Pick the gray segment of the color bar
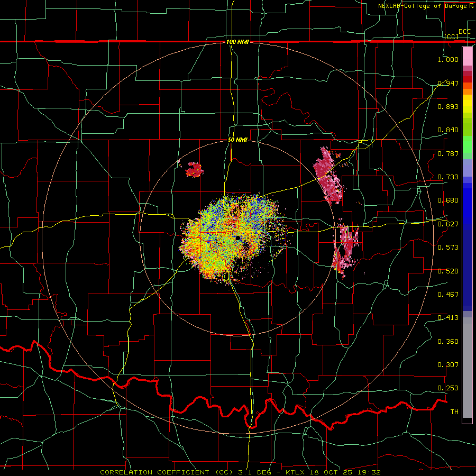The height and width of the screenshot is (476, 476). coord(467,368)
